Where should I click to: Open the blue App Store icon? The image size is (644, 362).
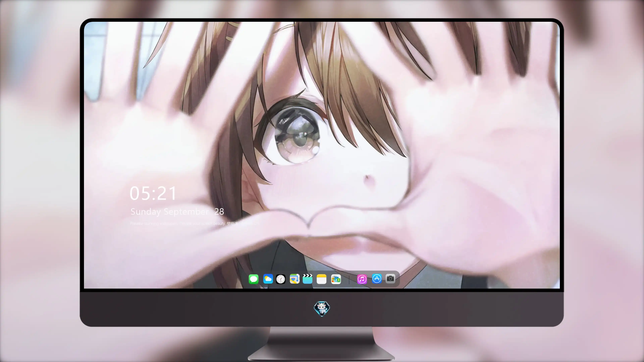tap(377, 279)
